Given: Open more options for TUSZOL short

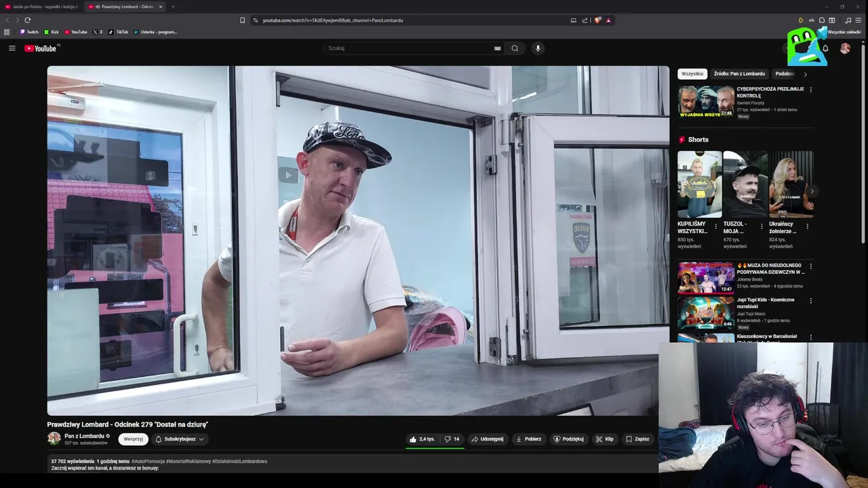Looking at the screenshot, I should point(762,226).
